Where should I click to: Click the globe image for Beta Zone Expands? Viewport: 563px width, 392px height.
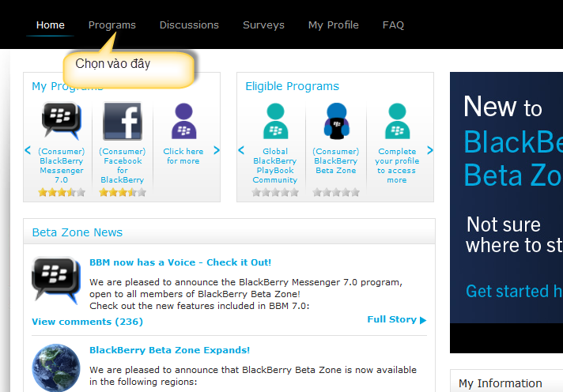point(56,367)
